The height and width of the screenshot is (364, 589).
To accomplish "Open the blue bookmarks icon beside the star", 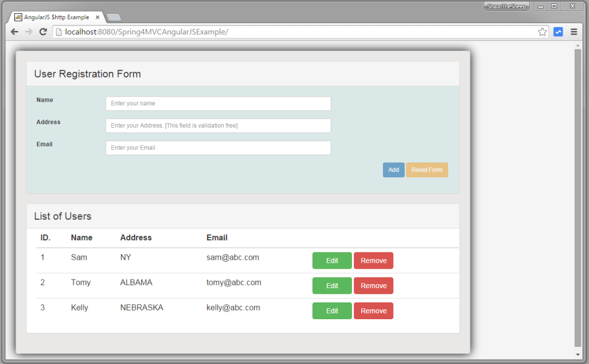I will coord(557,32).
